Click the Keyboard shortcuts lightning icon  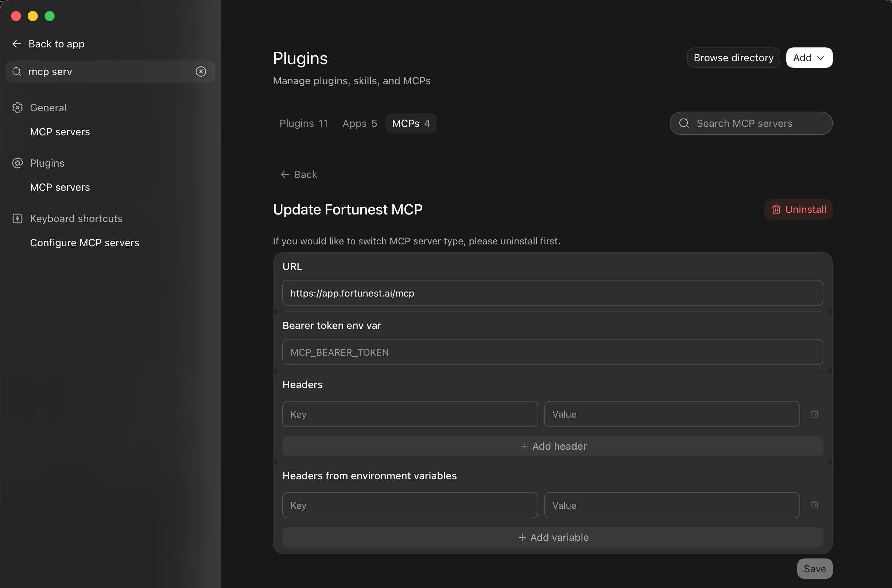click(x=18, y=218)
